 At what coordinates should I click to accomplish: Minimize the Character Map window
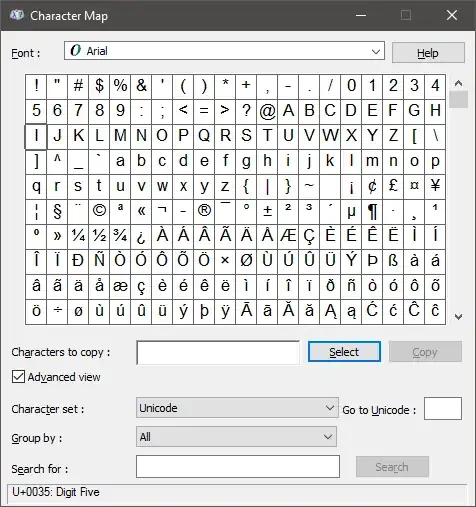click(361, 15)
